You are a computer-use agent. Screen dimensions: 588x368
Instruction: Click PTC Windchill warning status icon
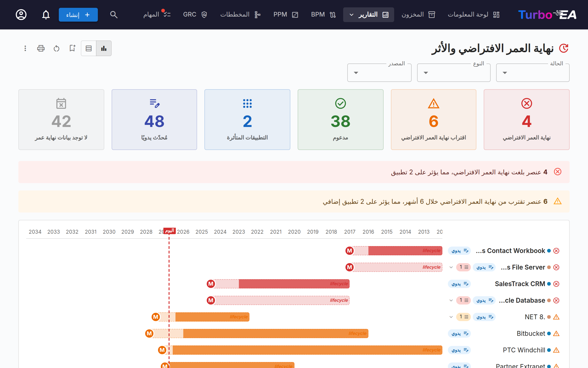tap(556, 350)
